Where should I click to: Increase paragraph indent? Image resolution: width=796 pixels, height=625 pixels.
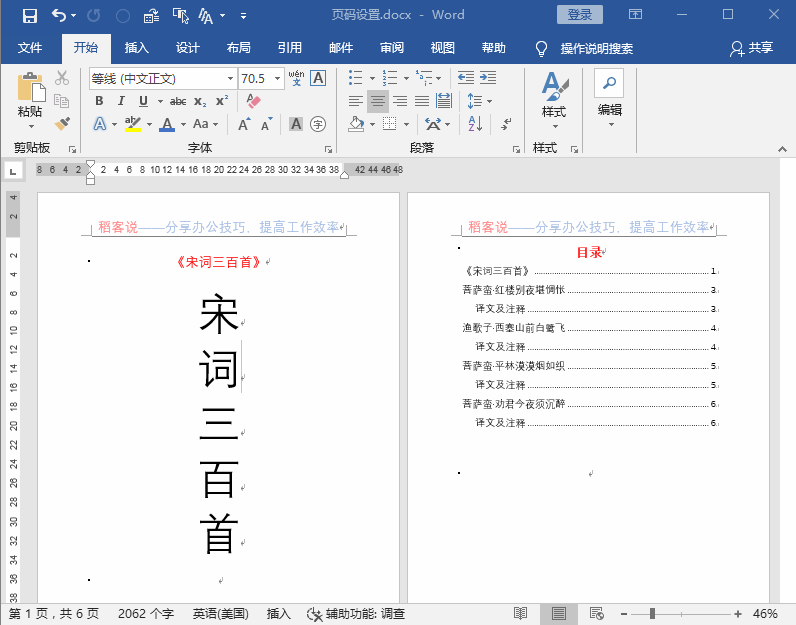[x=488, y=78]
